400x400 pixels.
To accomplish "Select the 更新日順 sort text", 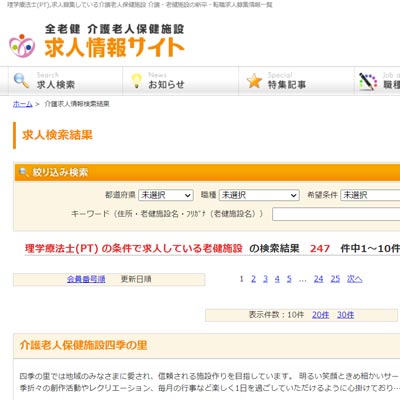I will click(x=136, y=279).
